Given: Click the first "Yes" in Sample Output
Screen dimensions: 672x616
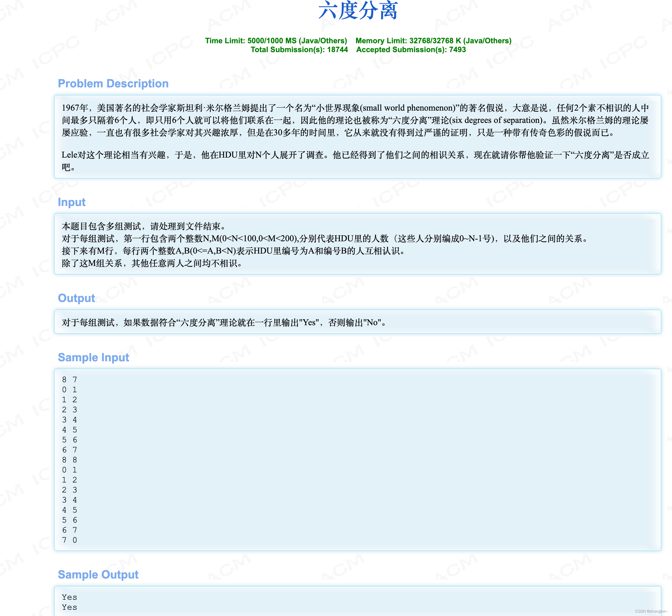Looking at the screenshot, I should (69, 597).
